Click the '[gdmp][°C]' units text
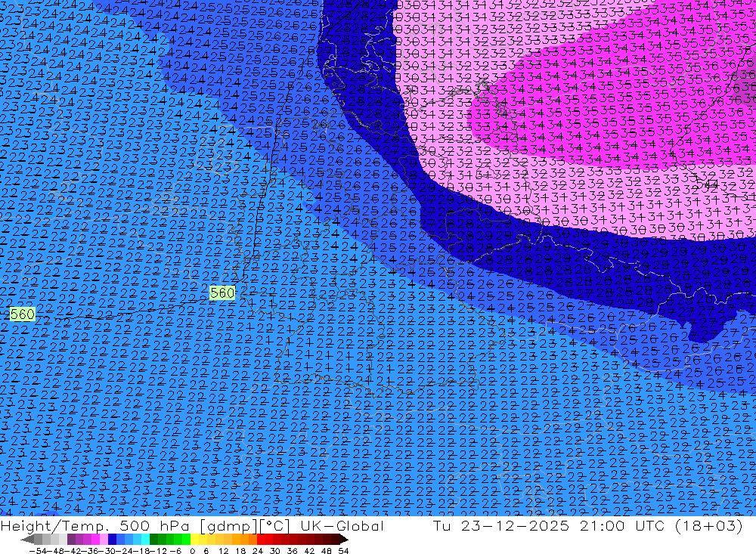Viewport: 756px width, 554px height. click(x=245, y=527)
